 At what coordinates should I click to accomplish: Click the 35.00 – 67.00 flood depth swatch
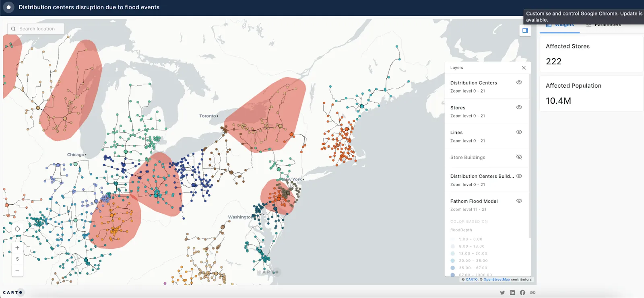pos(453,268)
